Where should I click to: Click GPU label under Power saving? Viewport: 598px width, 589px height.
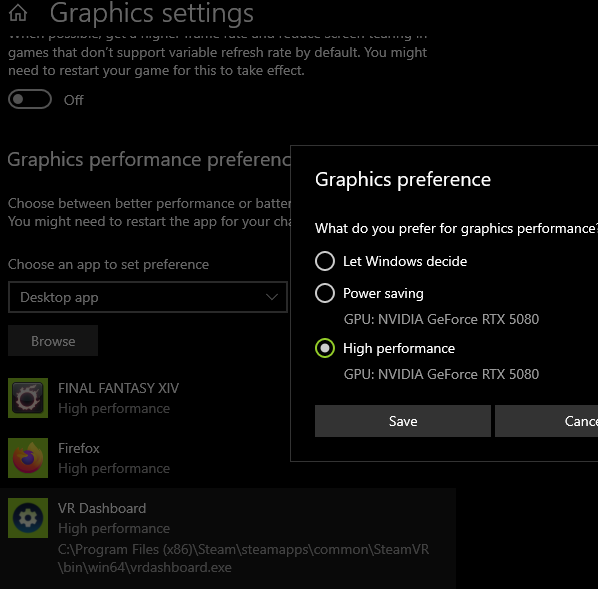(441, 319)
